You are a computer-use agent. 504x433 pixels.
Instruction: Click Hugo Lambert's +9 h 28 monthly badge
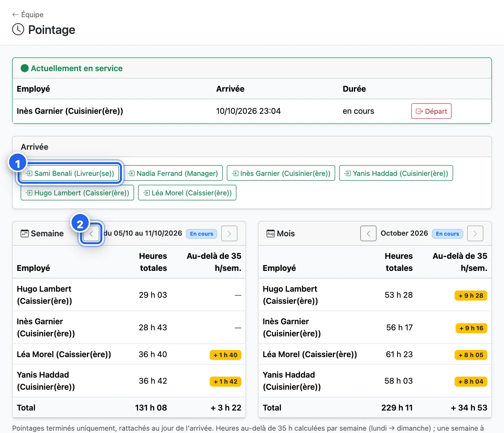[x=471, y=295]
